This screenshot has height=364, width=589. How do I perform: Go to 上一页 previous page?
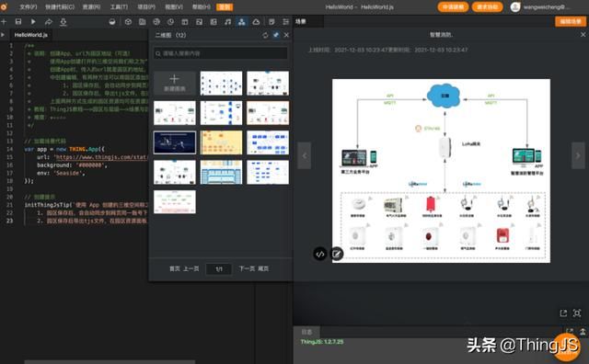[191, 268]
